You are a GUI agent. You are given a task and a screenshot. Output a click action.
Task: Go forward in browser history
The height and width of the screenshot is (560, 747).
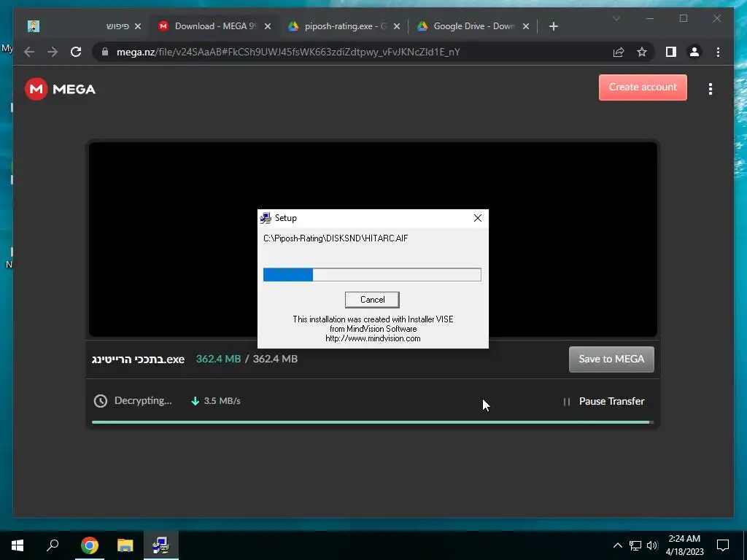(53, 52)
